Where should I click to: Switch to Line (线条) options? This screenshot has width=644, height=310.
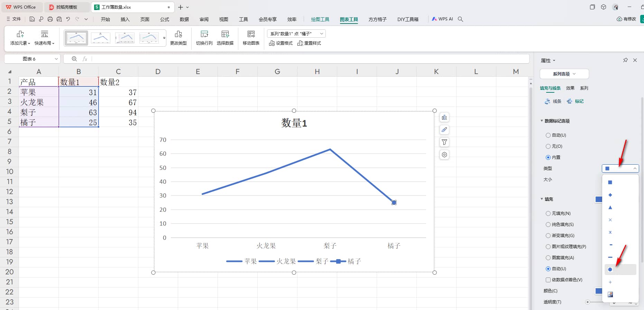tap(553, 101)
